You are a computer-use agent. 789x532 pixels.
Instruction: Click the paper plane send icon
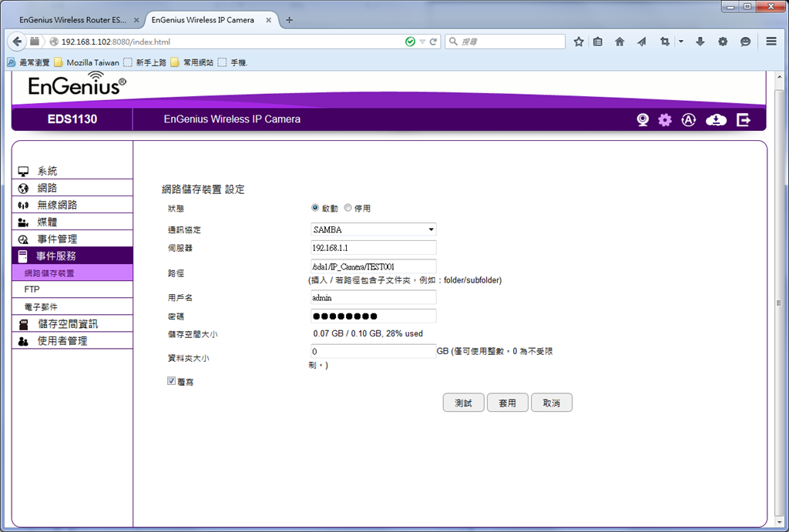pos(642,42)
